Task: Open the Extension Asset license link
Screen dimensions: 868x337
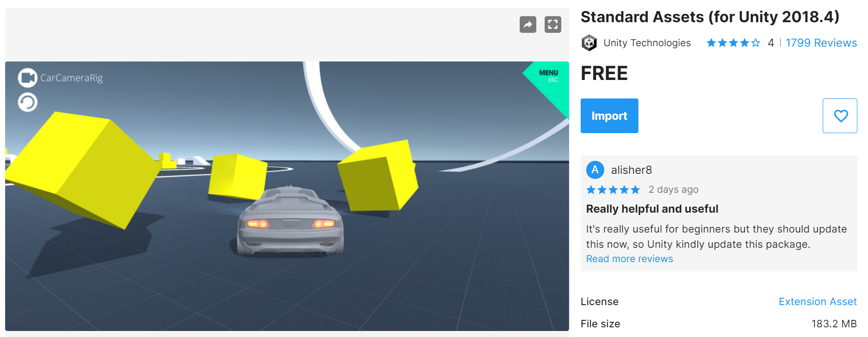Action: [x=818, y=301]
